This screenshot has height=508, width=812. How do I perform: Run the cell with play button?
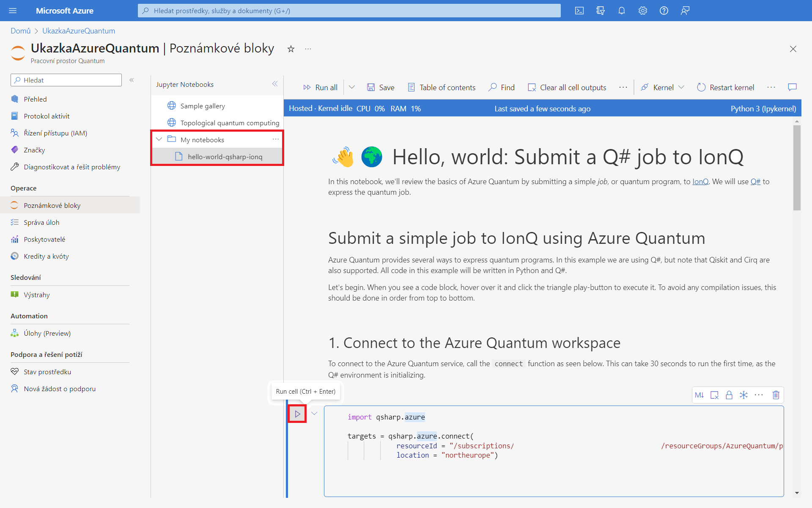coord(297,414)
